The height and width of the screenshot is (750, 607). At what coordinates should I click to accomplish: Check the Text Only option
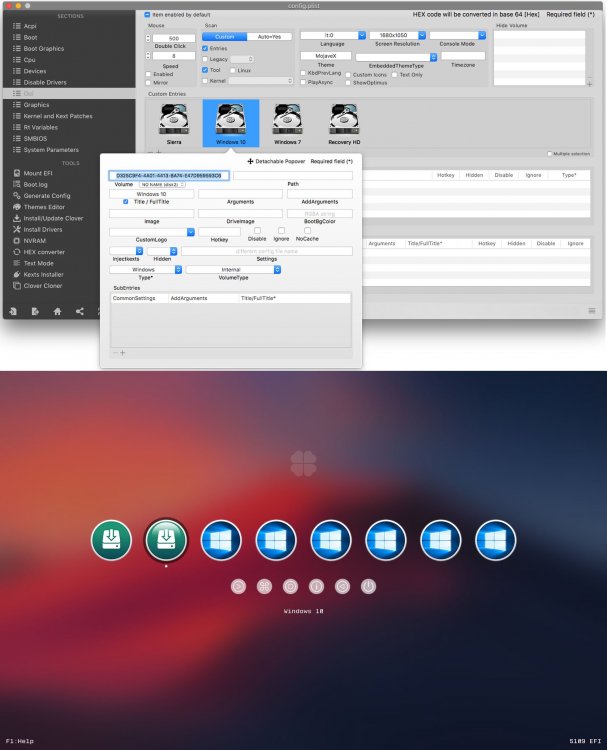(x=395, y=75)
